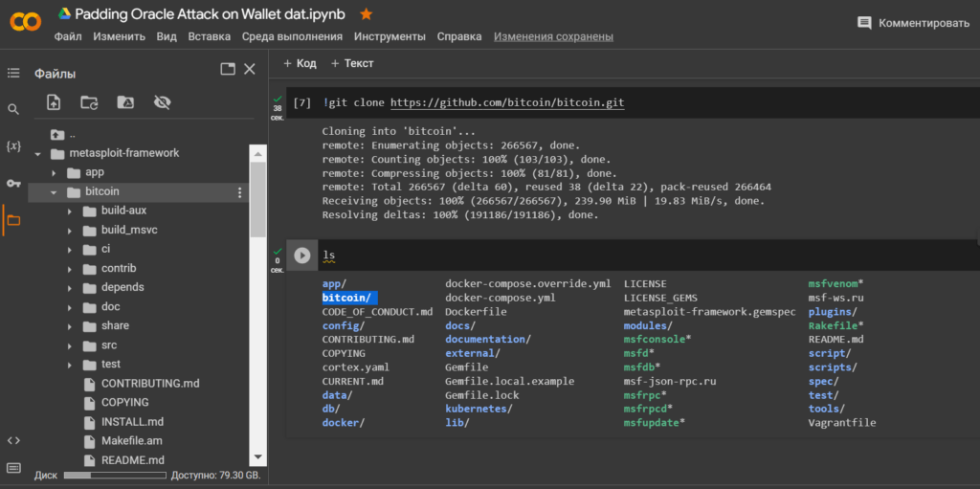Screen dimensions: 980x489
Task: Open the Изменить menu
Action: click(120, 36)
